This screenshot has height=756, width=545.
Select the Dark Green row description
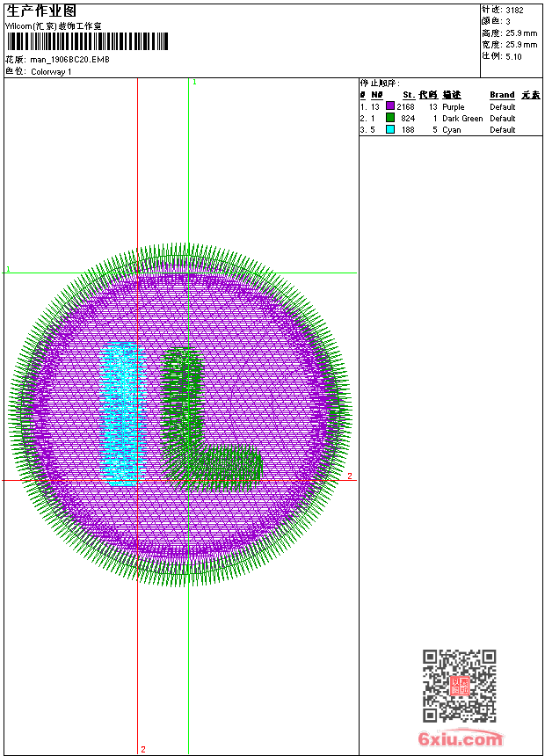462,119
